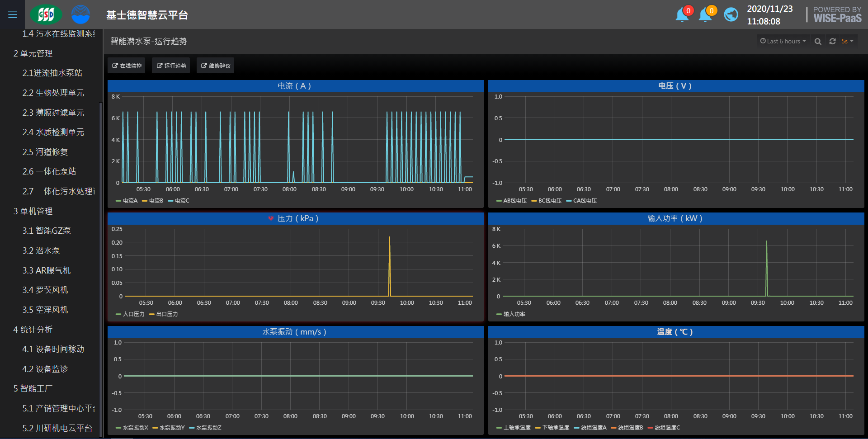868x439 pixels.
Task: Toggle 水泵振动Z legend series
Action: 208,428
